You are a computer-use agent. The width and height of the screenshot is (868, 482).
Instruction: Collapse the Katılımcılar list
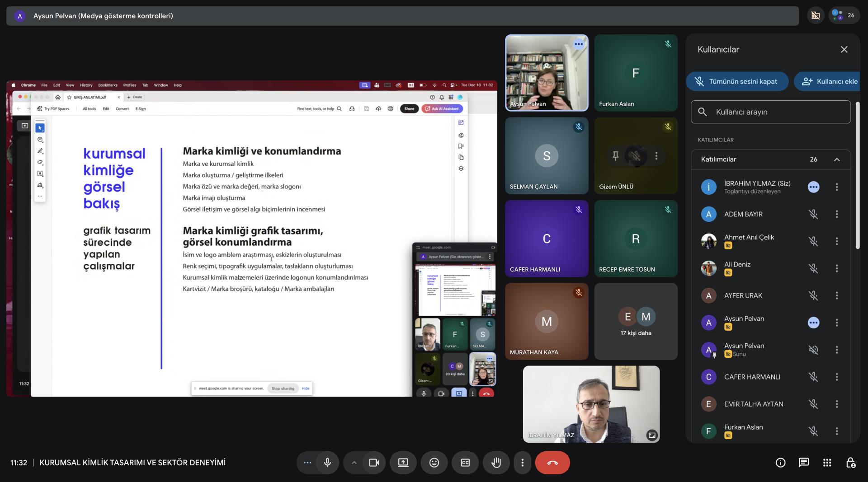[836, 159]
